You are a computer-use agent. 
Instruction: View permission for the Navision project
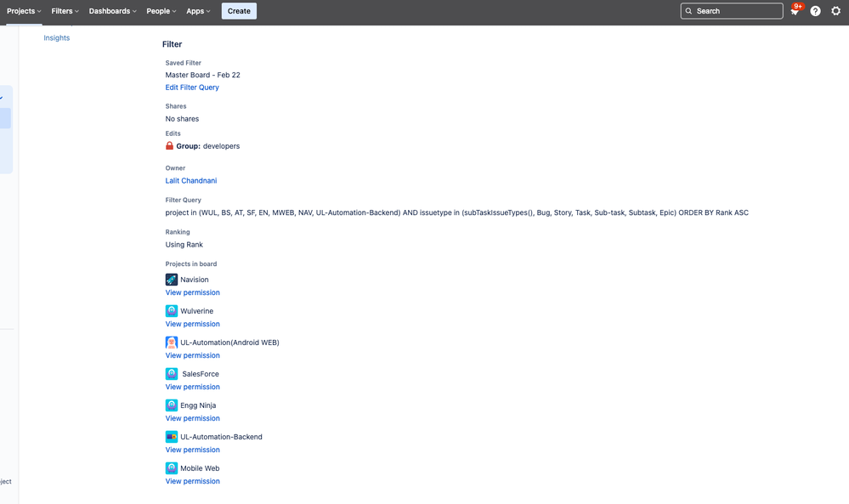point(193,292)
